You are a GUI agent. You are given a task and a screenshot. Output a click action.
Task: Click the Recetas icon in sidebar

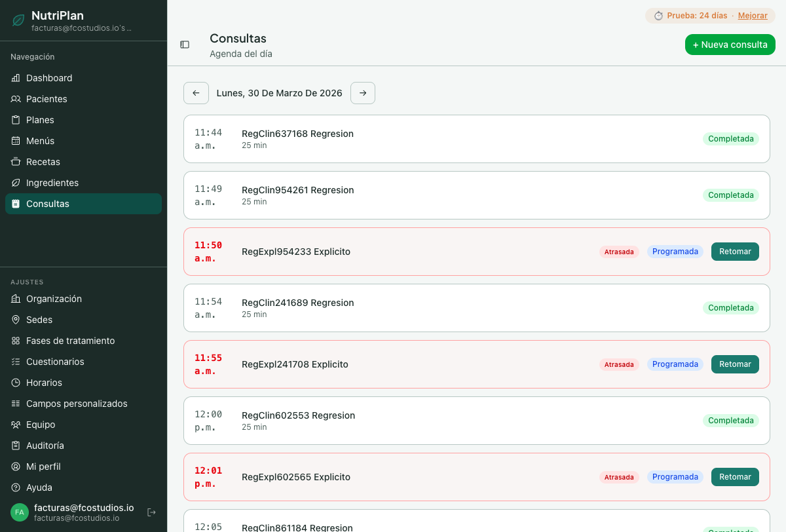(16, 162)
